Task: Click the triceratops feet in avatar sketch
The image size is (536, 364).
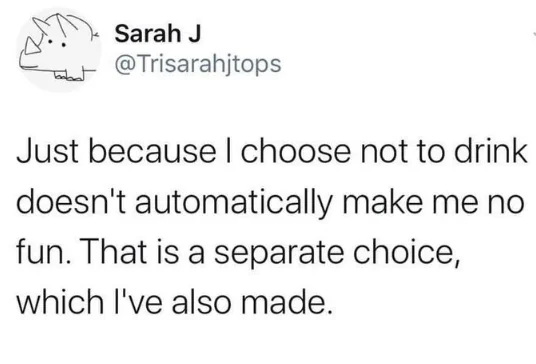Action: 70,74
